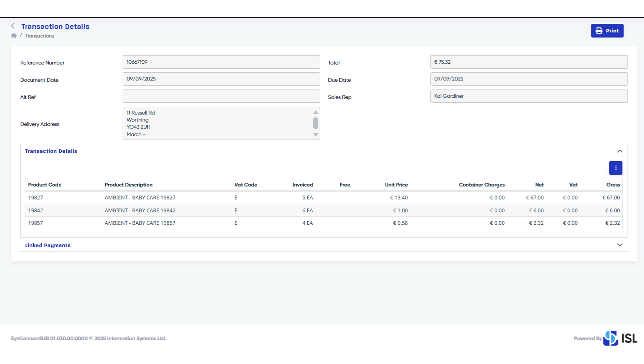This screenshot has width=644, height=364.
Task: Go to home via breadcrumb icon
Action: click(x=14, y=36)
